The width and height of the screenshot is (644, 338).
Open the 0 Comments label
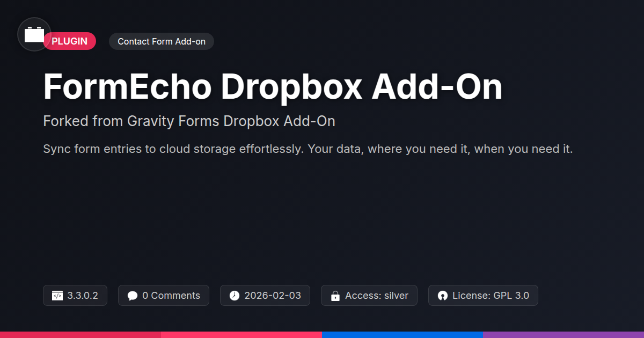171,296
